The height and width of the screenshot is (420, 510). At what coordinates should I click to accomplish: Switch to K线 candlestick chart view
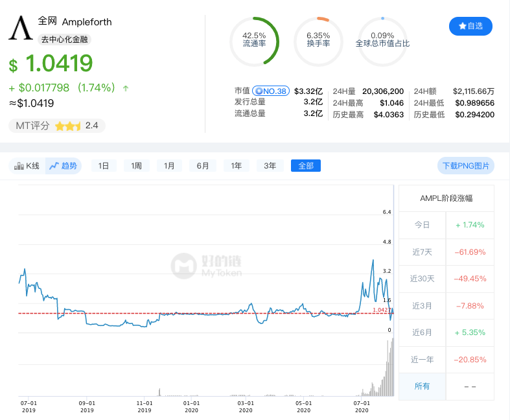[x=27, y=166]
